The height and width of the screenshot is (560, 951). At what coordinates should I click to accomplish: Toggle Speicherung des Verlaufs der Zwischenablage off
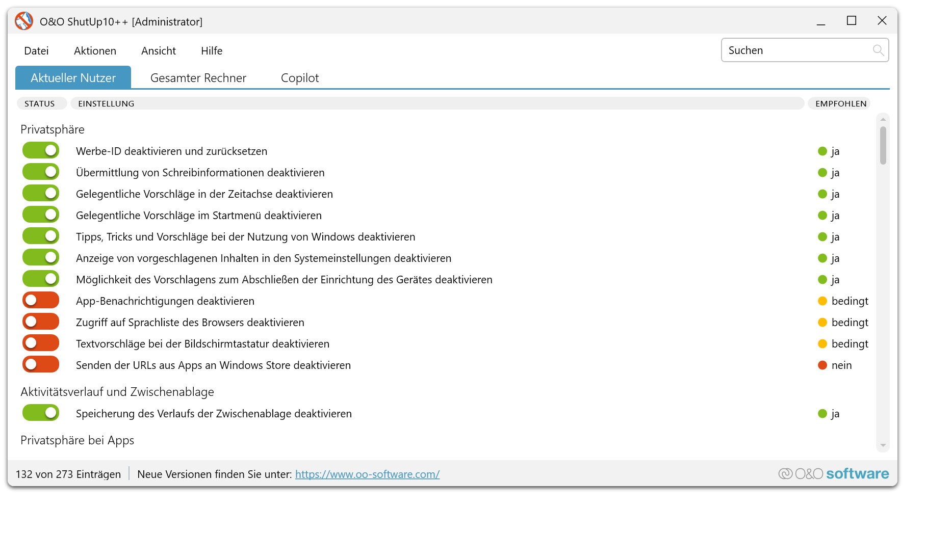click(x=40, y=412)
